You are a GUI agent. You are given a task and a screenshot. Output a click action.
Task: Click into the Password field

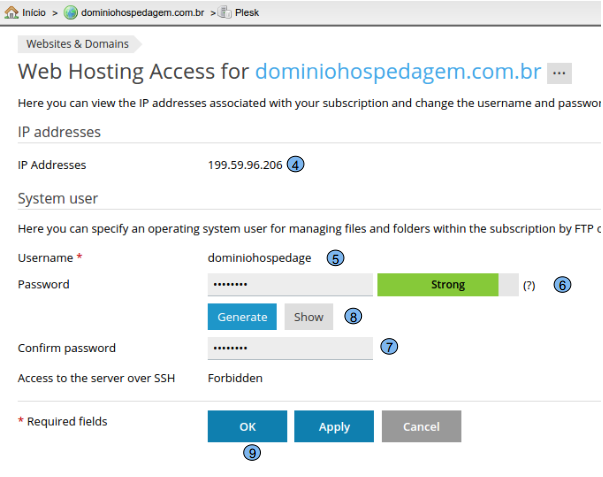(290, 285)
